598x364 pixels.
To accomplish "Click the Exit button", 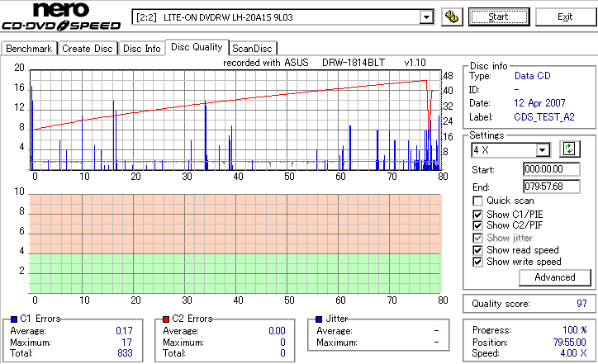I will 565,17.
